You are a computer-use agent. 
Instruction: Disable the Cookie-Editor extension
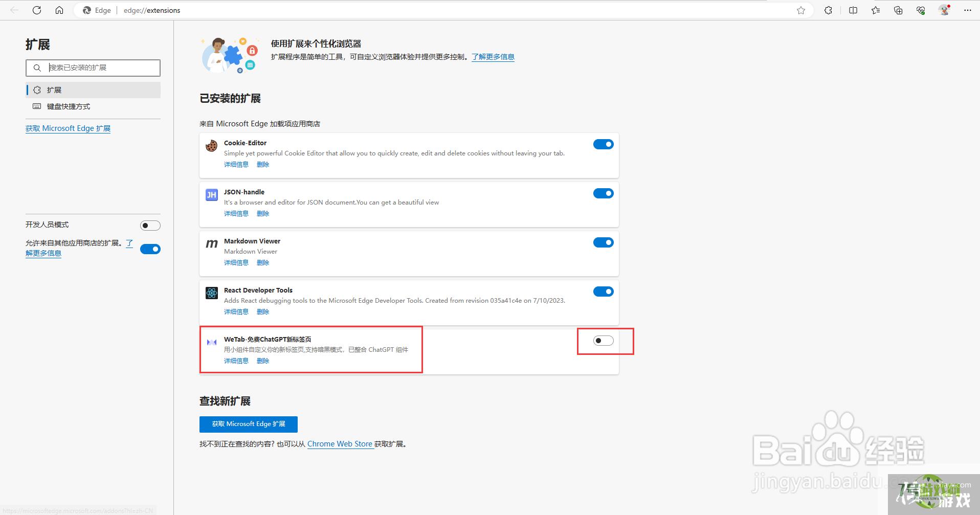point(604,144)
